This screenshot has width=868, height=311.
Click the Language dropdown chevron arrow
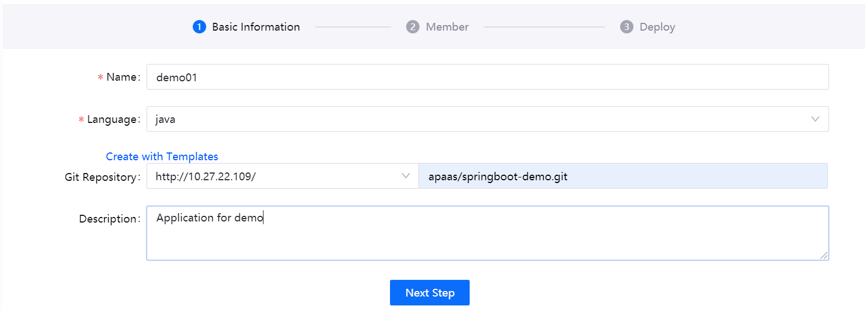pos(815,119)
